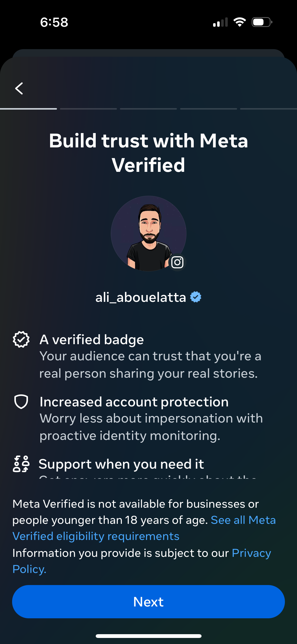Tap the shield account protection icon
Image resolution: width=297 pixels, height=644 pixels.
click(21, 401)
